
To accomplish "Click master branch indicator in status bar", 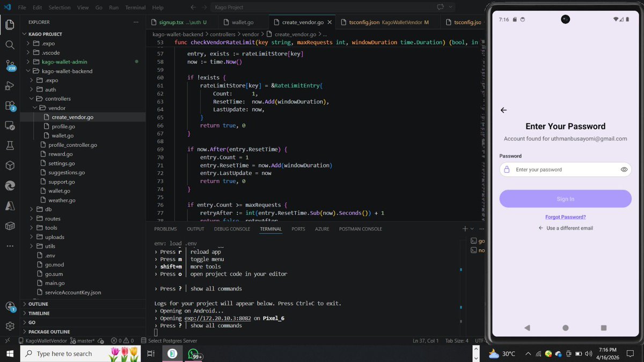I will (x=83, y=341).
